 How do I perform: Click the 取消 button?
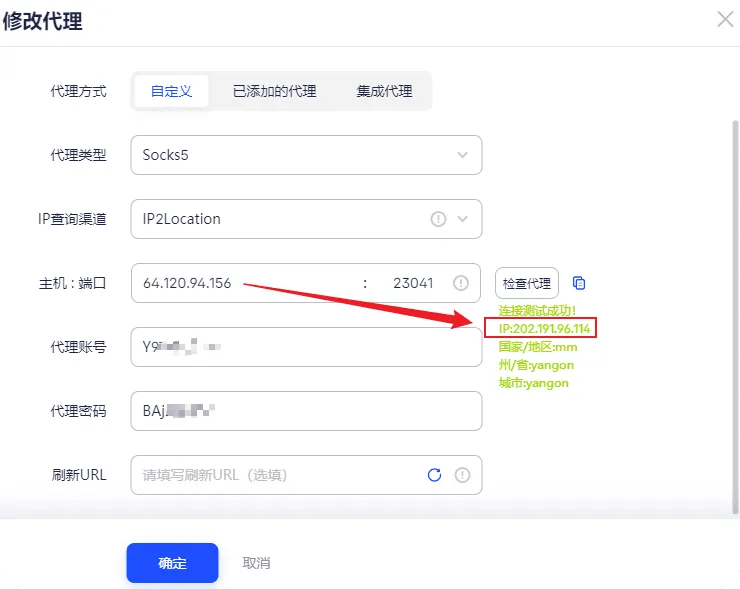256,563
